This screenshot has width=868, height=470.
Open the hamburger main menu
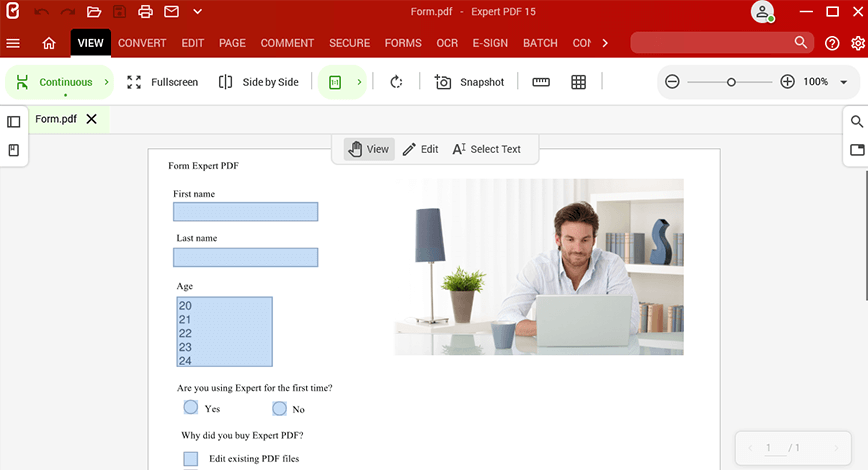click(13, 43)
